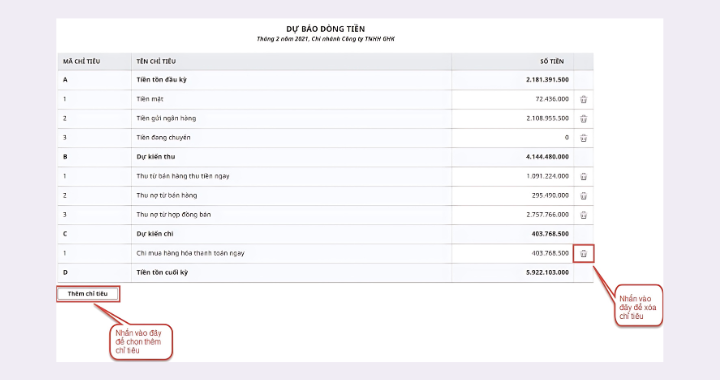This screenshot has width=720, height=380.
Task: Click the SỐ TIỀN column header
Action: 552,61
